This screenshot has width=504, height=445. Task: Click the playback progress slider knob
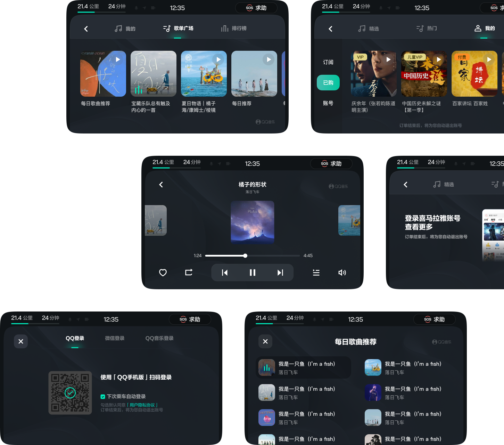click(245, 256)
